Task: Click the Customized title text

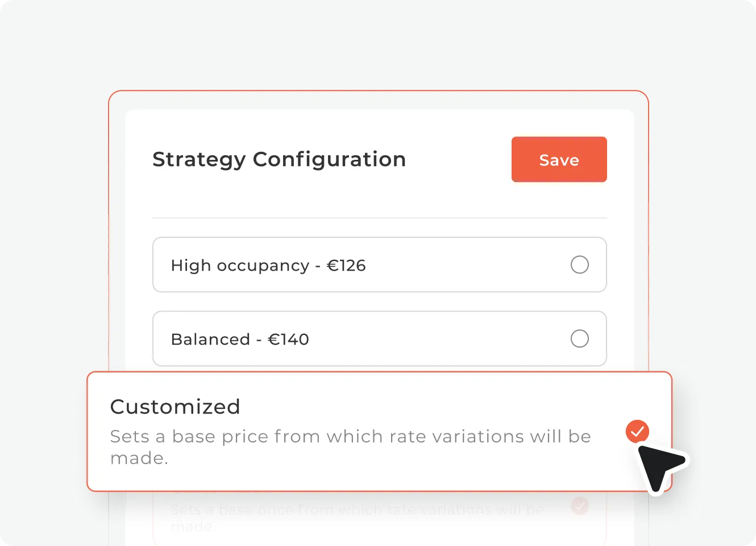Action: click(x=175, y=407)
